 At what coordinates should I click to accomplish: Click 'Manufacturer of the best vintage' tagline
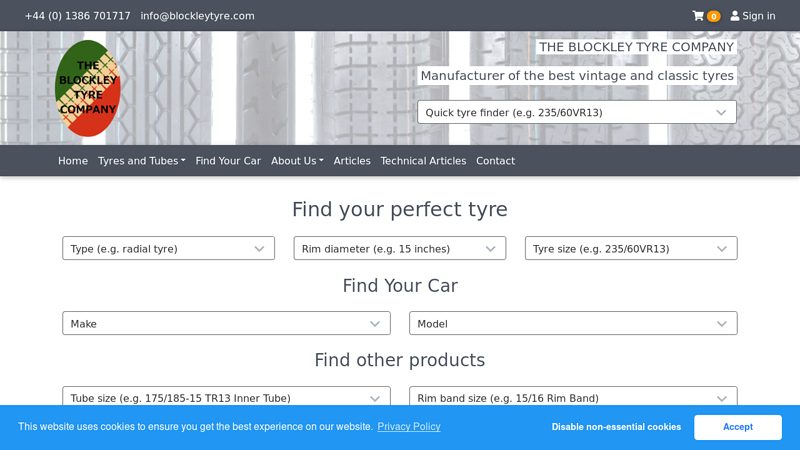[577, 76]
